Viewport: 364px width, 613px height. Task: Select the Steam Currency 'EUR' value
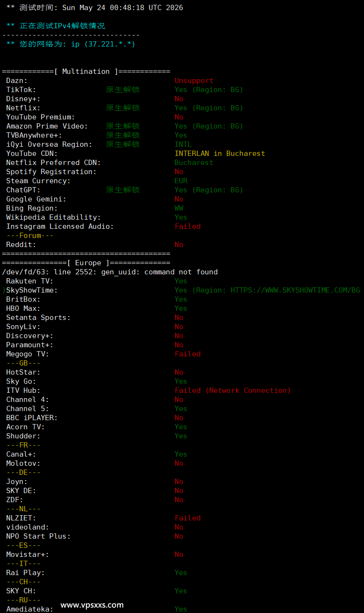click(x=181, y=181)
